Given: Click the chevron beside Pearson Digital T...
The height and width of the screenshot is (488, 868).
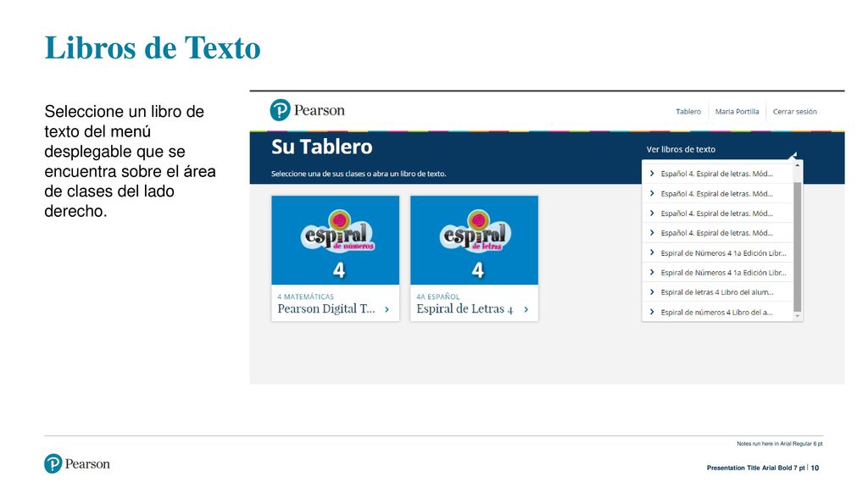Looking at the screenshot, I should (387, 309).
